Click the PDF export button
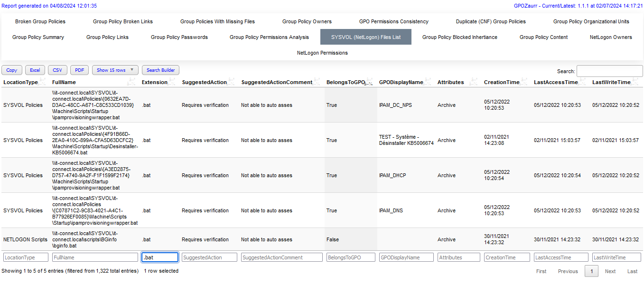 (x=79, y=70)
